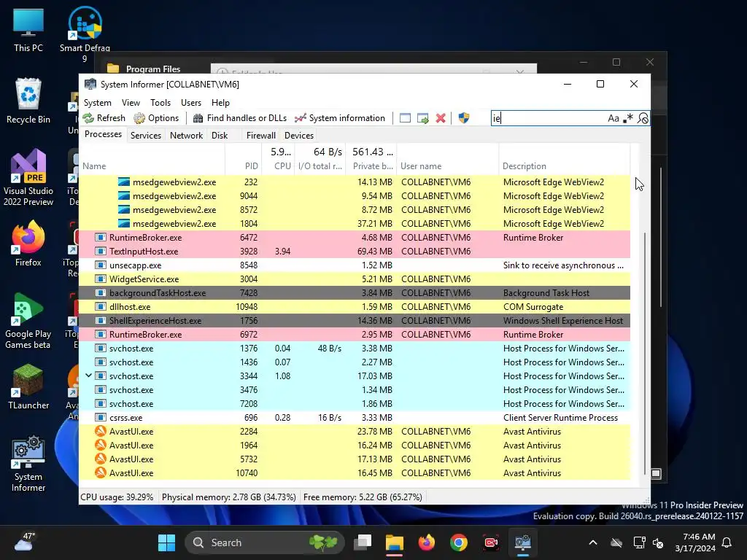Viewport: 747px width, 560px height.
Task: Open File Explorer from the taskbar
Action: [395, 542]
